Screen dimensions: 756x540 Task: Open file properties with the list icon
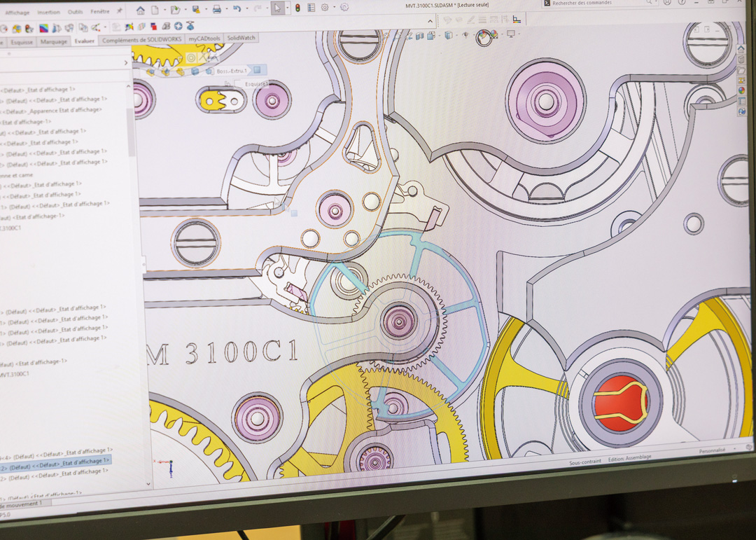click(311, 8)
